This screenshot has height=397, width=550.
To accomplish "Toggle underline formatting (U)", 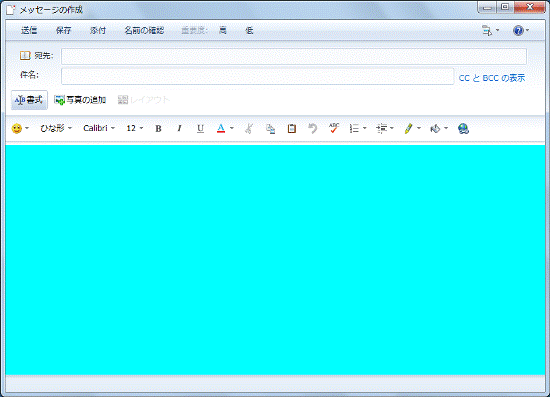I will [200, 129].
